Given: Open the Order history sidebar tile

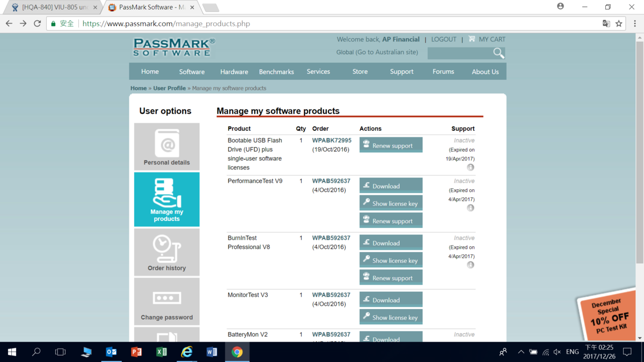Looking at the screenshot, I should pyautogui.click(x=167, y=252).
